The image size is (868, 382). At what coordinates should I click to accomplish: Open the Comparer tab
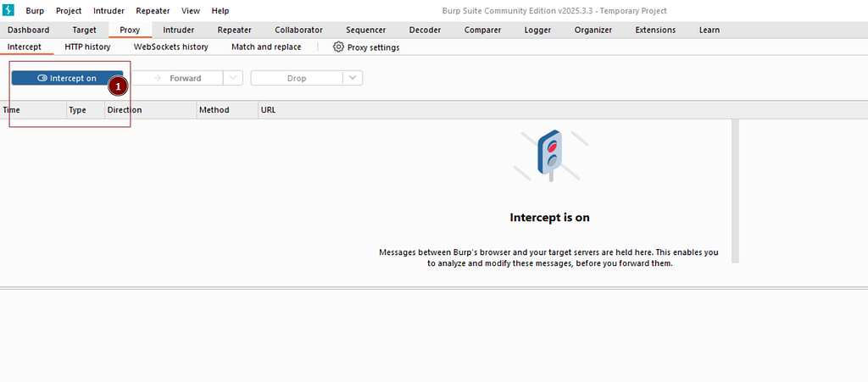(482, 30)
